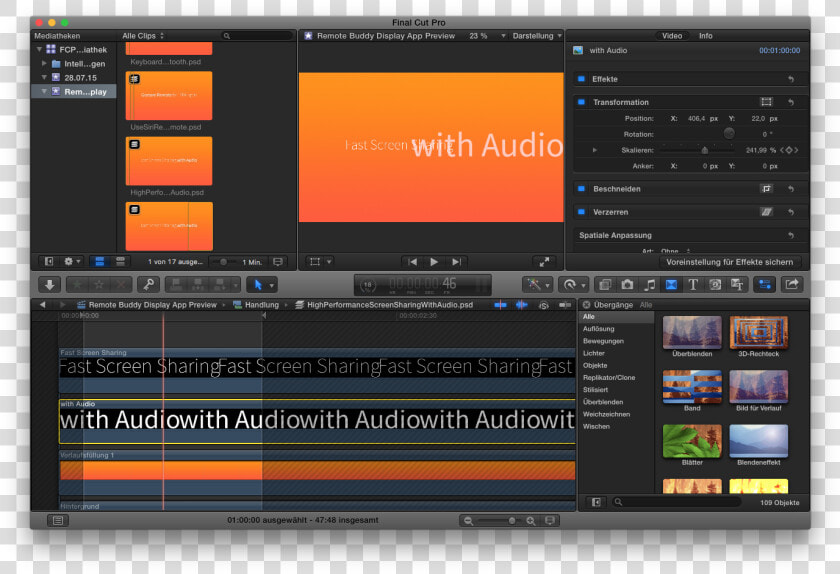Screen dimensions: 840x574
Task: Select Bewegungen transitions category
Action: tap(603, 341)
